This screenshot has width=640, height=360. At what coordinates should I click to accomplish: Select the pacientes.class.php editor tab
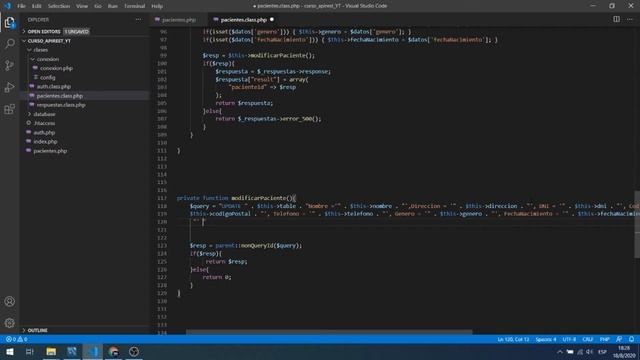tap(244, 20)
